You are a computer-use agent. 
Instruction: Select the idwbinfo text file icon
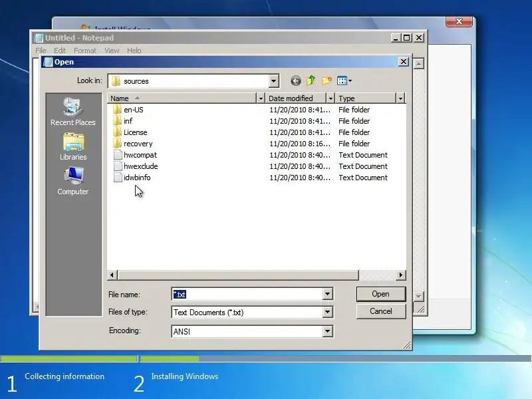tap(118, 178)
